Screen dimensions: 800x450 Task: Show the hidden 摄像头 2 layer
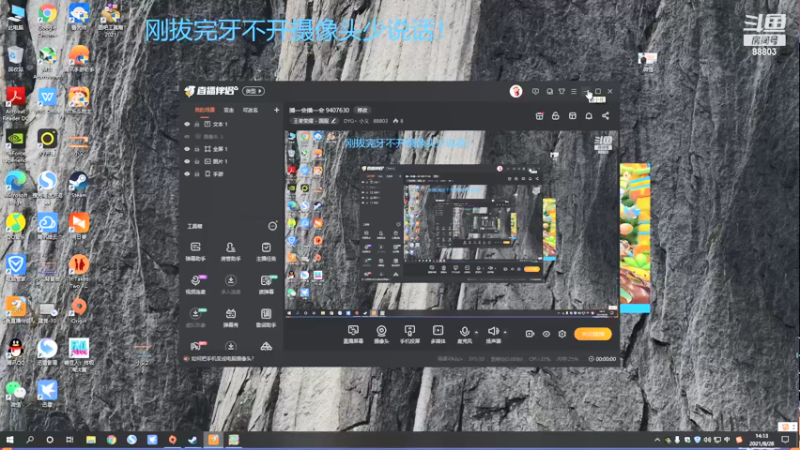187,137
